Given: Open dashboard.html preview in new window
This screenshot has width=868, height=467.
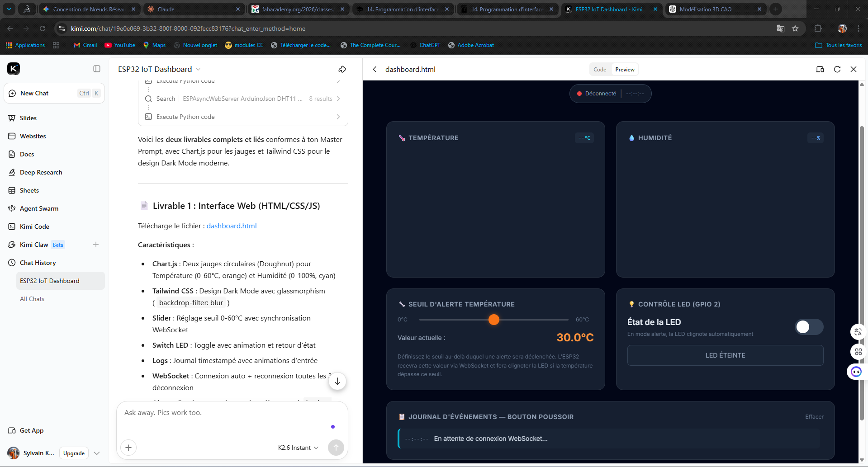Looking at the screenshot, I should point(820,69).
